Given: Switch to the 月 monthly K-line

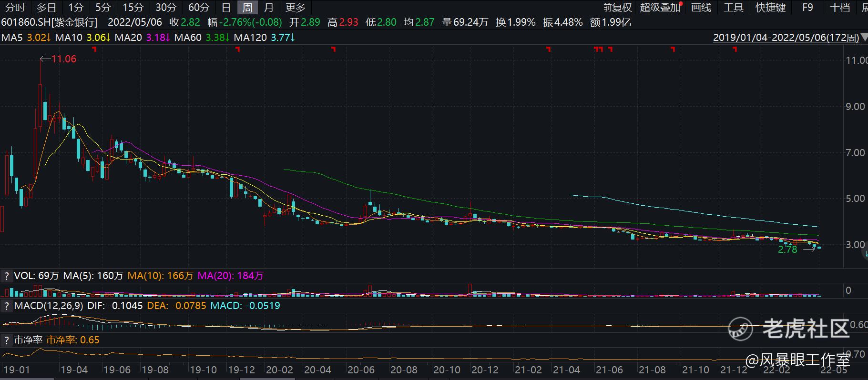Looking at the screenshot, I should (269, 7).
